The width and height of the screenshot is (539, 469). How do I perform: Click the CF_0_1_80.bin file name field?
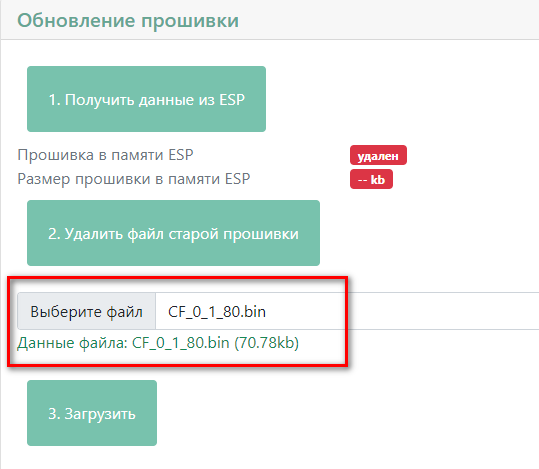pos(347,311)
